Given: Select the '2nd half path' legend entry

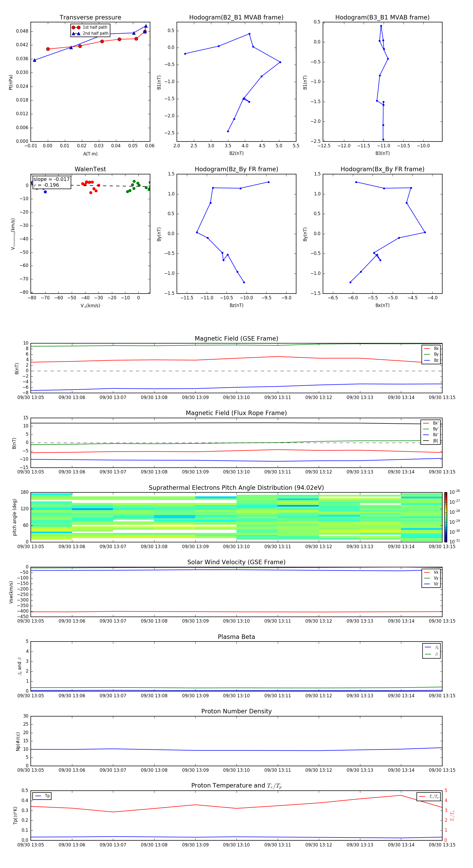Looking at the screenshot, I should coord(90,33).
